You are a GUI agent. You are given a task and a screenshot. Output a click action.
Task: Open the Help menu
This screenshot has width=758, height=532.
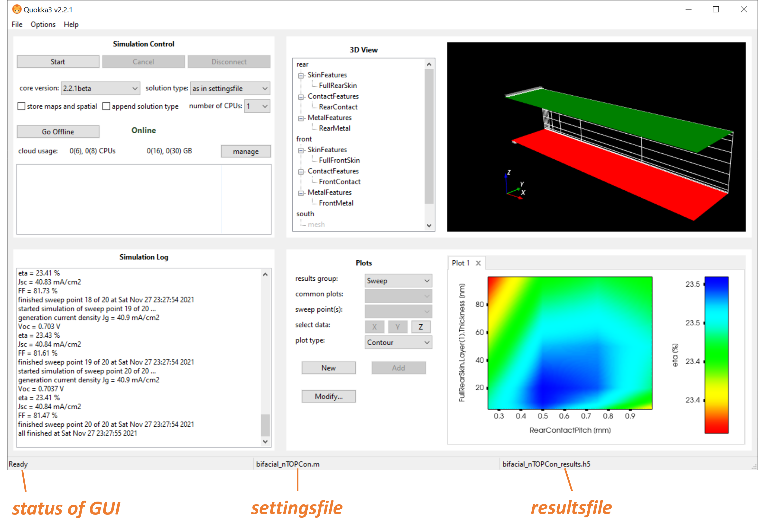[x=71, y=24]
